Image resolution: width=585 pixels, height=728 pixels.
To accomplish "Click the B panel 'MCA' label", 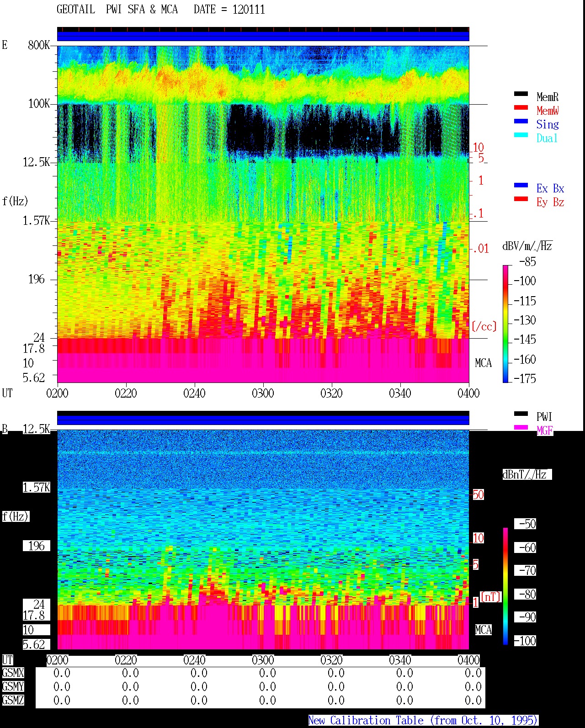I will [483, 630].
